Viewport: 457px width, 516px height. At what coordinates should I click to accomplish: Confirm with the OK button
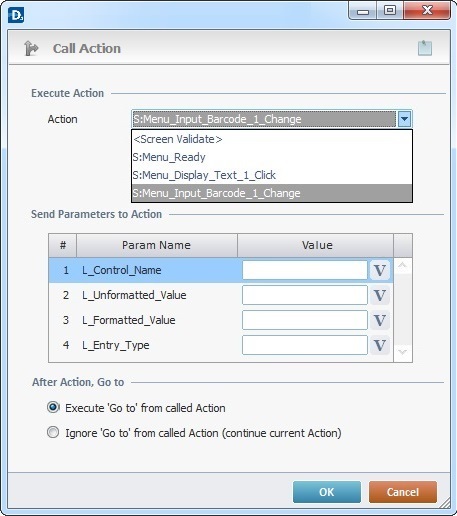(327, 492)
